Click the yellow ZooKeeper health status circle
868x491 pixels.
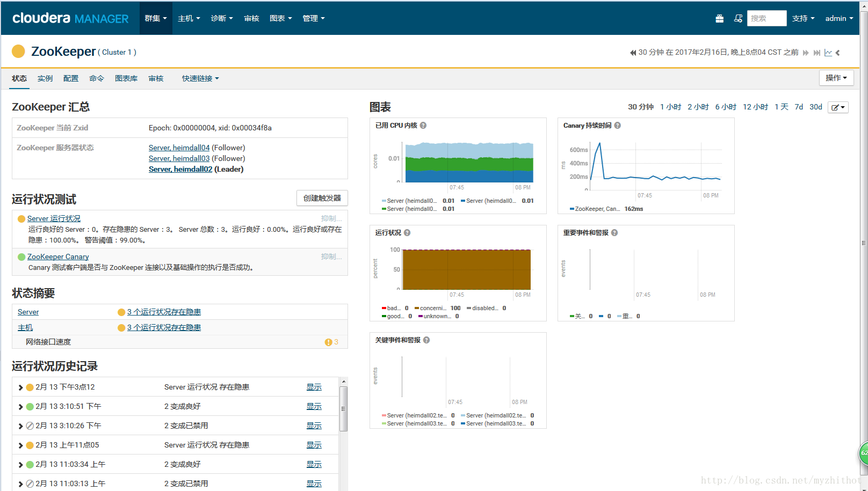click(18, 52)
